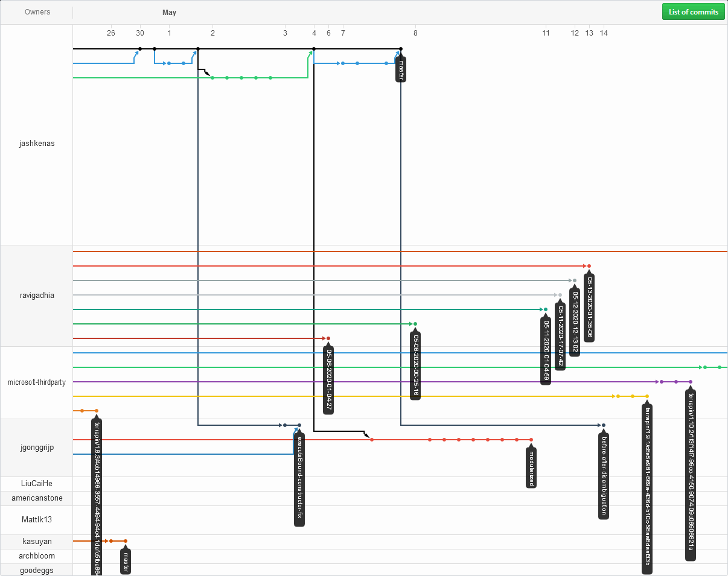The image size is (728, 576).
Task: Click the americanstone owner label
Action: (x=37, y=498)
